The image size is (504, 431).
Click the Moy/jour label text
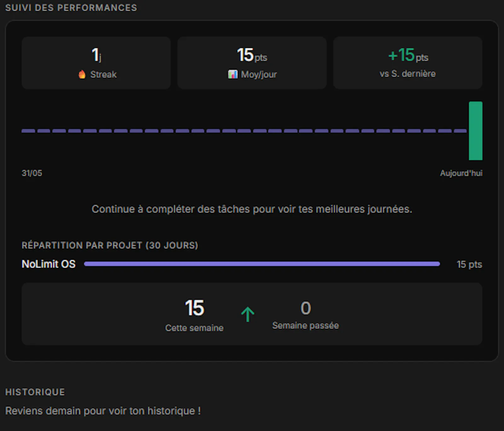point(259,74)
